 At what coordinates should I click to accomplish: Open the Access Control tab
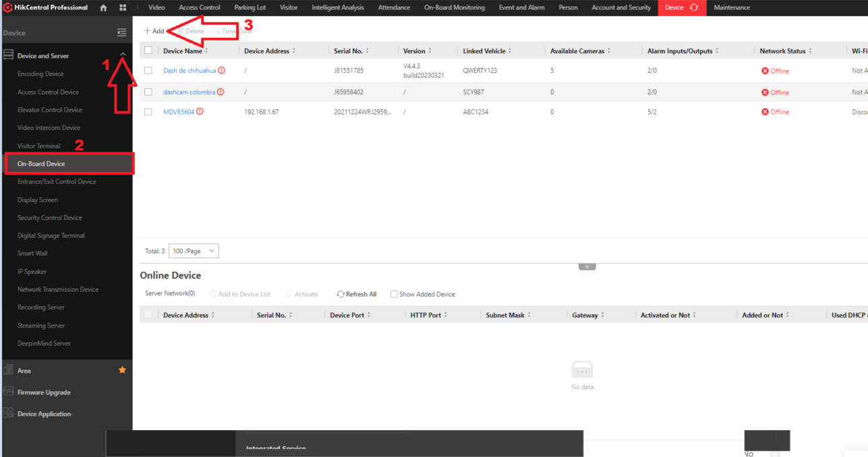(200, 7)
